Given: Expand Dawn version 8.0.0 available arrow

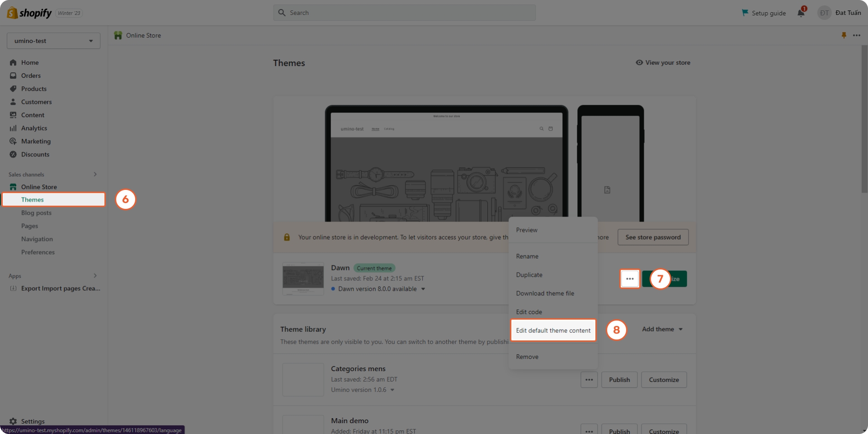Looking at the screenshot, I should tap(423, 289).
